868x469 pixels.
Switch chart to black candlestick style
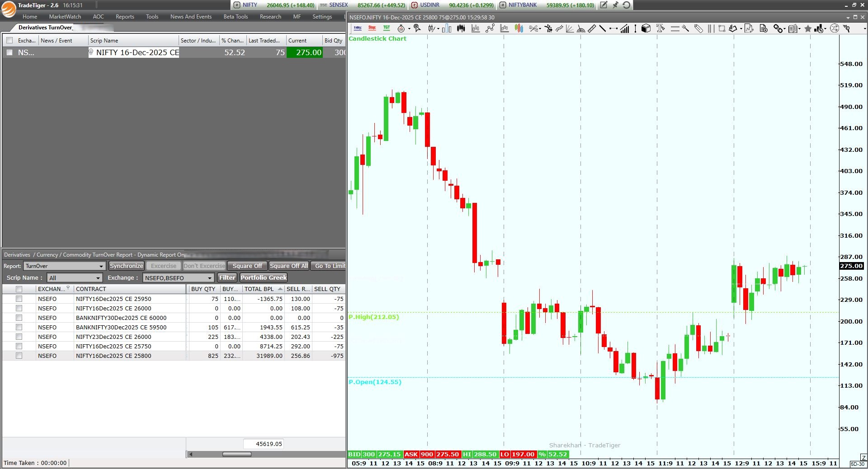(461, 28)
